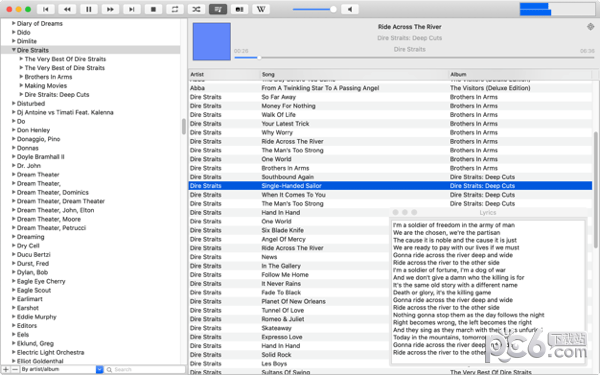Expand the Electric Light Orchestra node
This screenshot has height=375, width=600.
pyautogui.click(x=14, y=352)
